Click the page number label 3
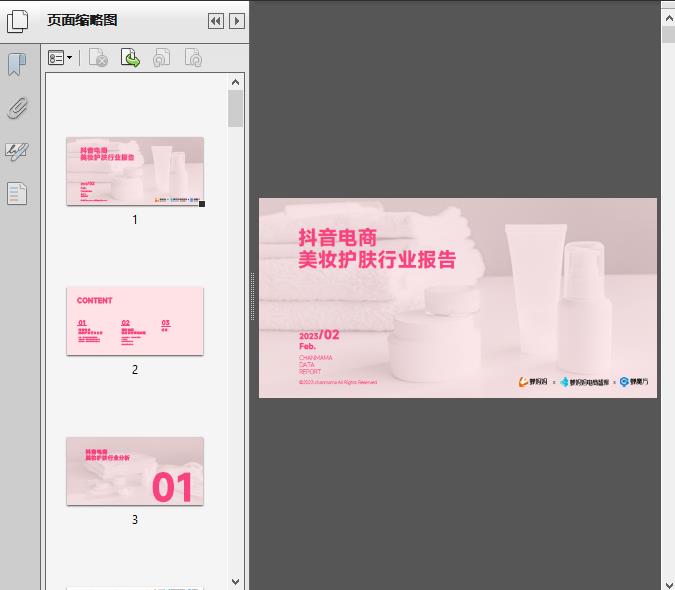Viewport: 675px width, 590px height. click(135, 520)
